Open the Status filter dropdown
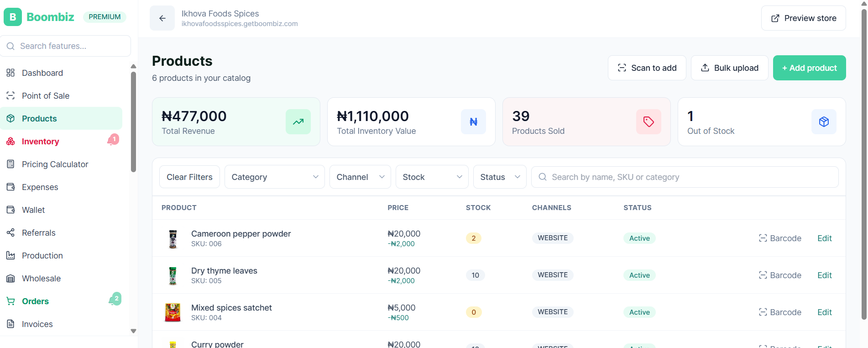Viewport: 868px width, 348px height. click(500, 177)
